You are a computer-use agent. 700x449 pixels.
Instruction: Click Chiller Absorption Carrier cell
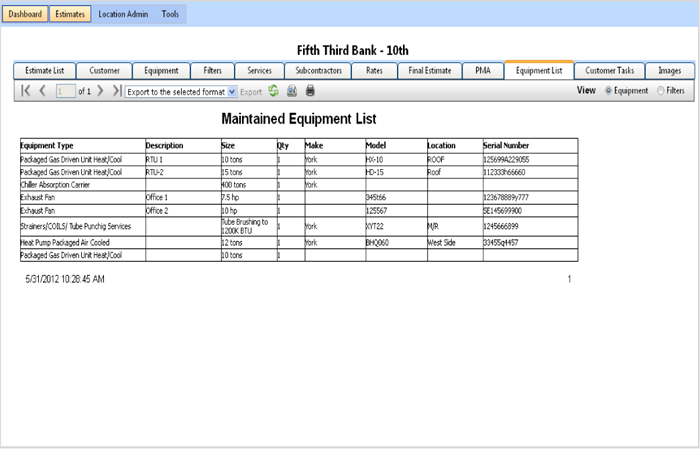coord(83,185)
